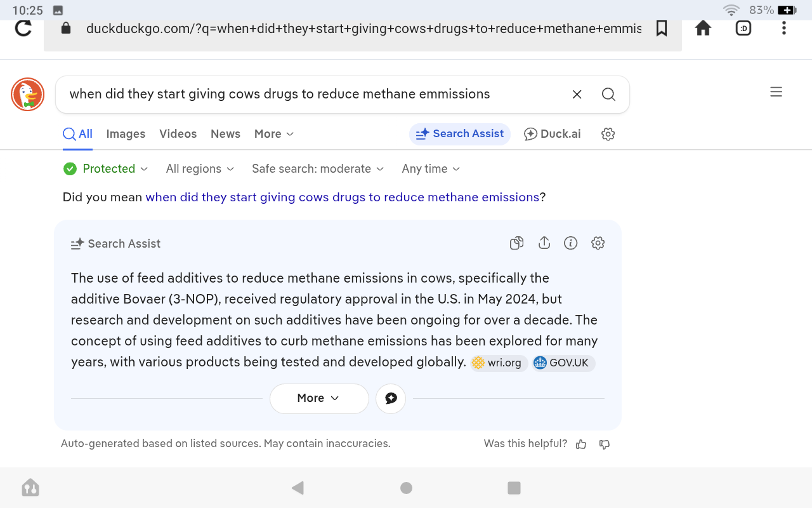Expand the Protected dropdown

pos(106,169)
